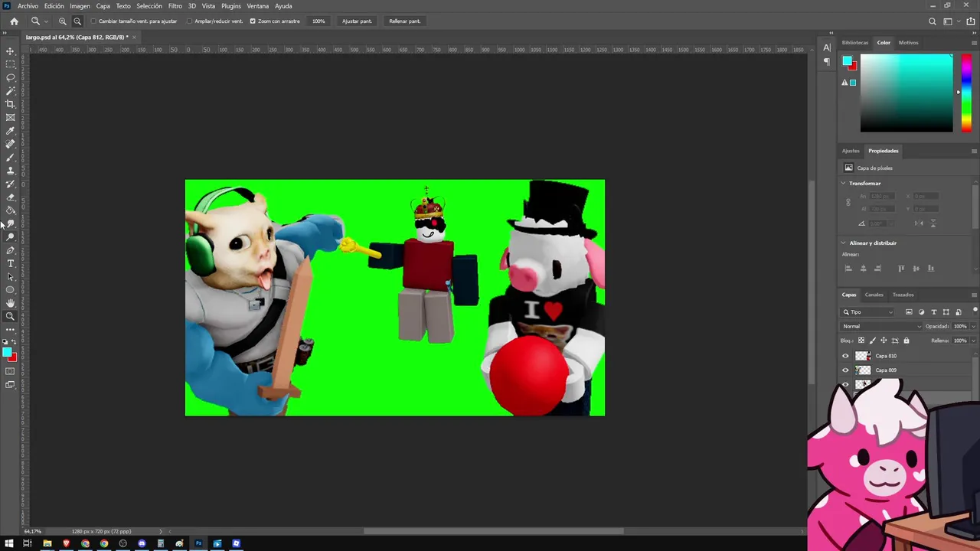Toggle lock position icon
Image resolution: width=980 pixels, height=551 pixels.
(884, 341)
